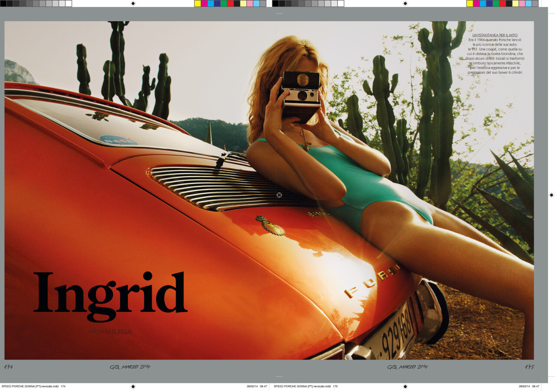Viewport: 555px width, 392px height.
Task: Click page number 174
Action: tap(9, 367)
